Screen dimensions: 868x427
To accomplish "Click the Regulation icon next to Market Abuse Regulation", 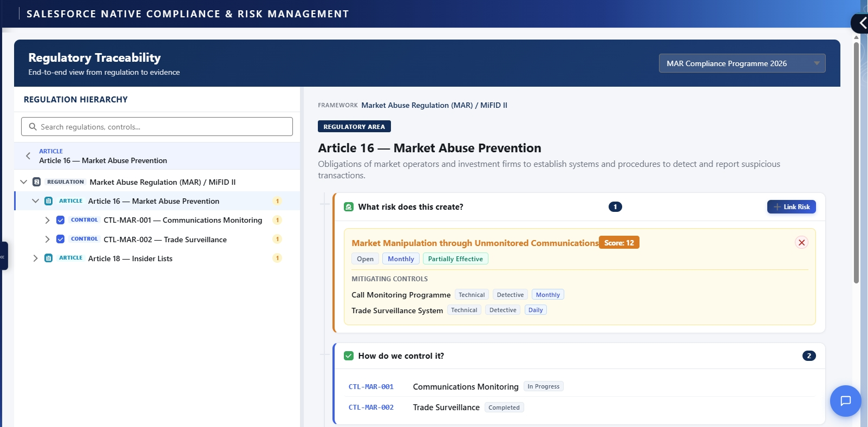I will click(x=37, y=182).
